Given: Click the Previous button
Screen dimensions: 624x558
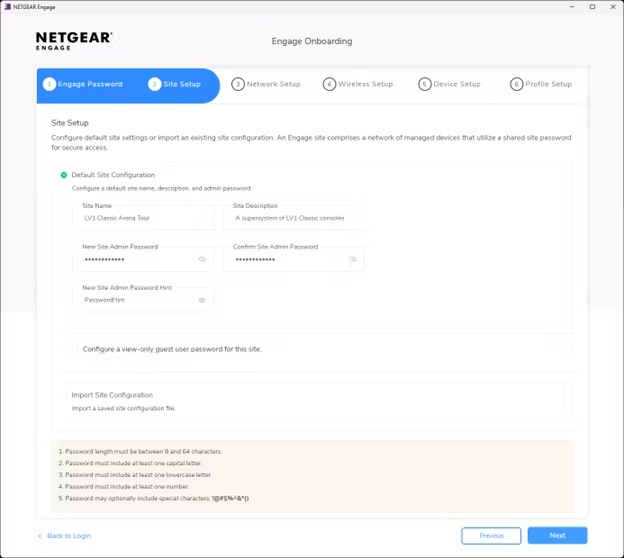Looking at the screenshot, I should [491, 535].
